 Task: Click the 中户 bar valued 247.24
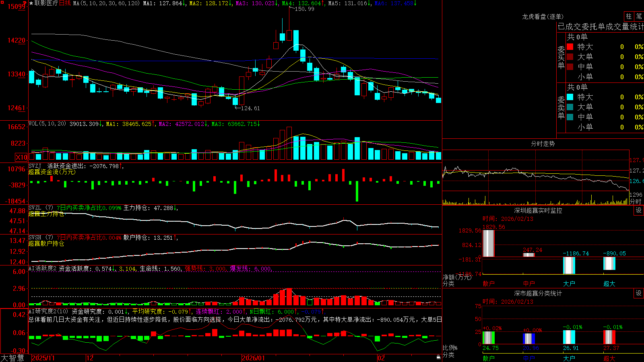pyautogui.click(x=528, y=255)
